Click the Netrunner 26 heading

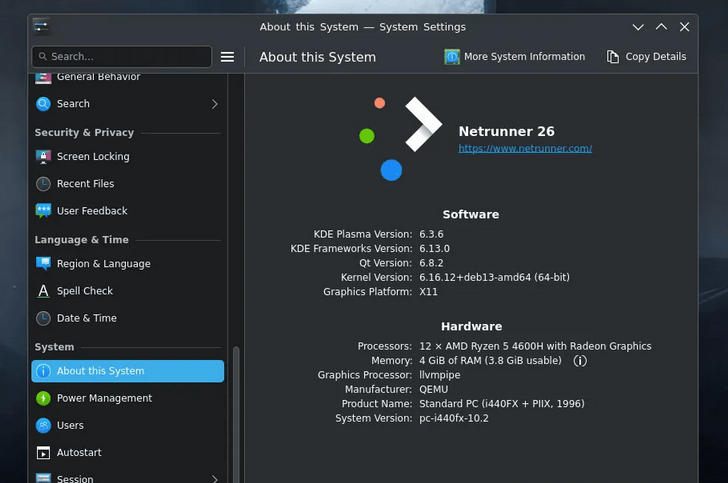click(x=507, y=131)
